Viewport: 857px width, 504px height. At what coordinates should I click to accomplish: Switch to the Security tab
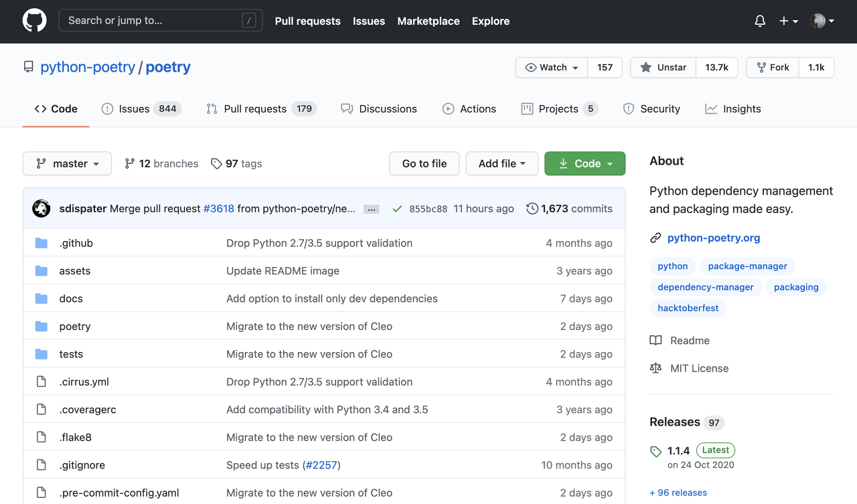tap(651, 109)
